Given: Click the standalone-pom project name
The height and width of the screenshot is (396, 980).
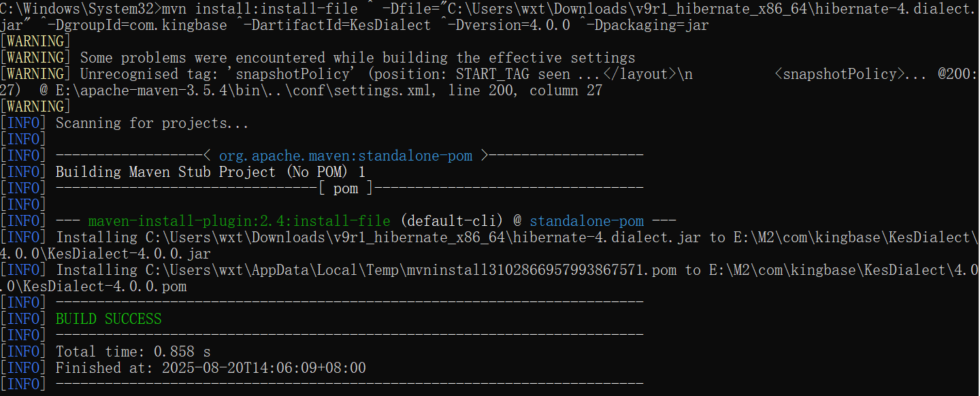Looking at the screenshot, I should click(x=587, y=220).
